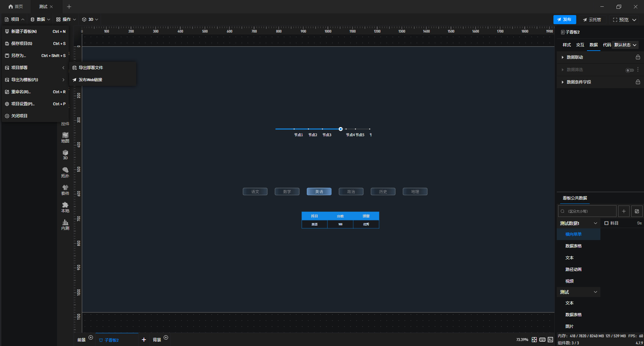Check the 科目 field checkbox
The height and width of the screenshot is (346, 644).
click(606, 223)
